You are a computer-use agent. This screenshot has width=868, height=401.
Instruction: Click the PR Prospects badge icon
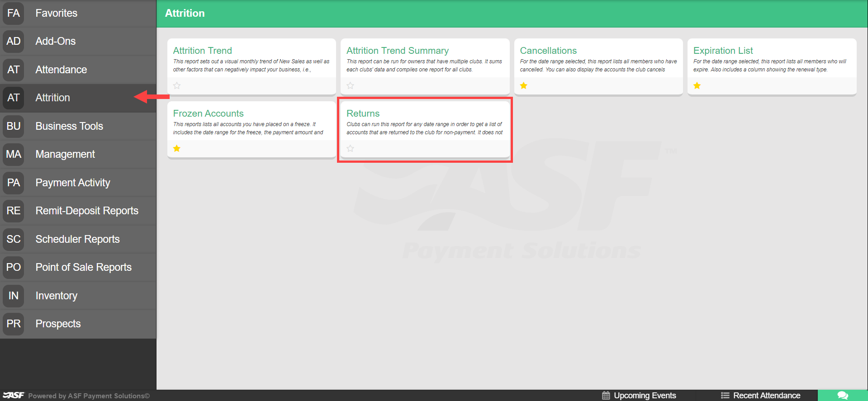coord(13,324)
